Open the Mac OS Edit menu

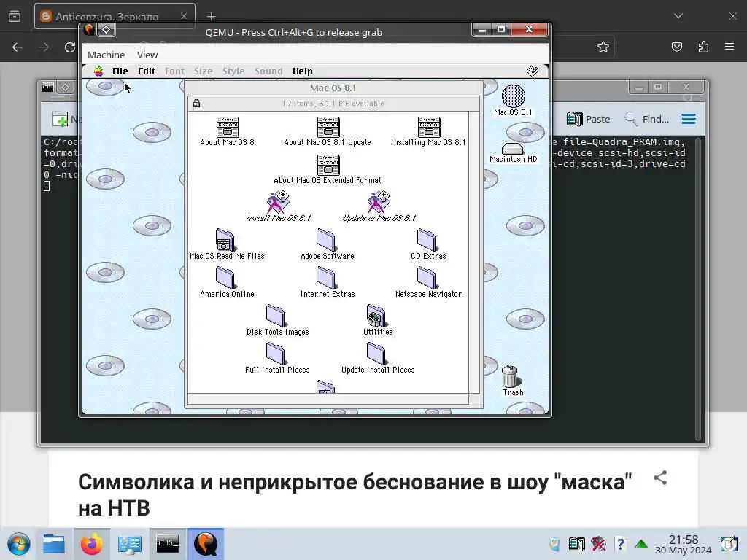[147, 71]
